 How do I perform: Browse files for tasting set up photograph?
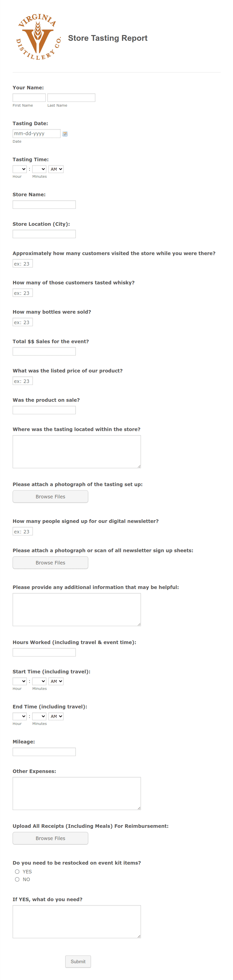(x=50, y=496)
